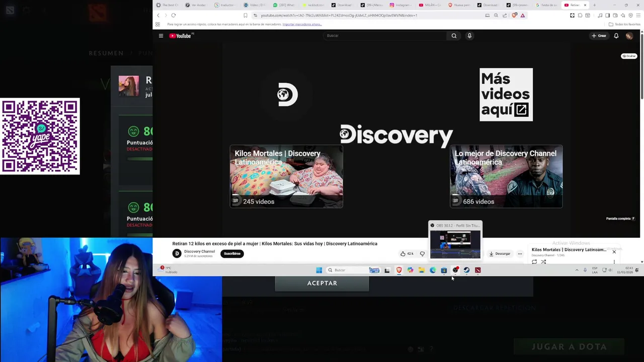The width and height of the screenshot is (644, 362).
Task: Open the Todos los favoritos folder
Action: point(625,24)
